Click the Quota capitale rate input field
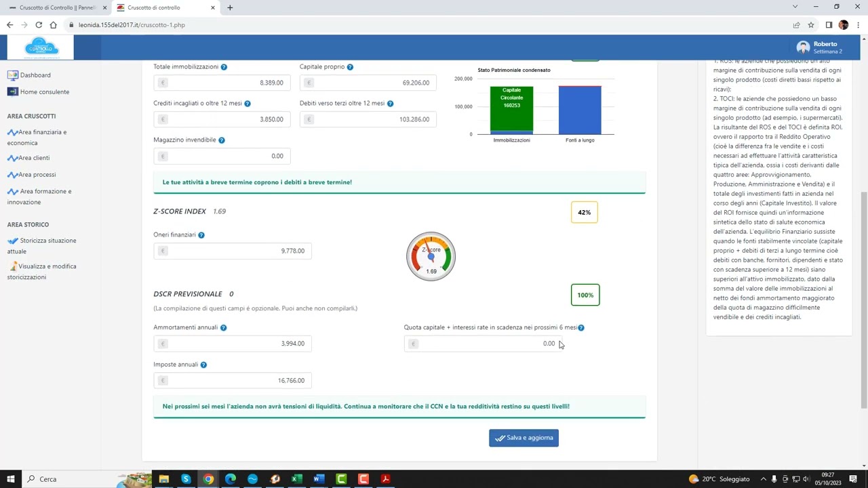 [483, 344]
